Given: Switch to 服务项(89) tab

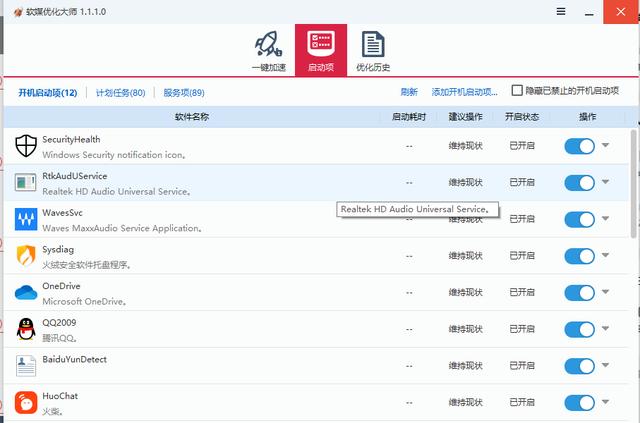Looking at the screenshot, I should [x=184, y=93].
